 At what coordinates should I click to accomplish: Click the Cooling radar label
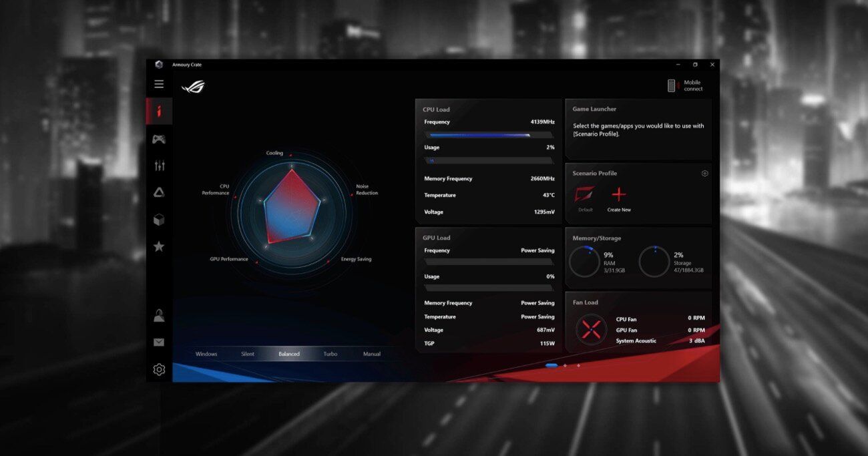point(274,153)
